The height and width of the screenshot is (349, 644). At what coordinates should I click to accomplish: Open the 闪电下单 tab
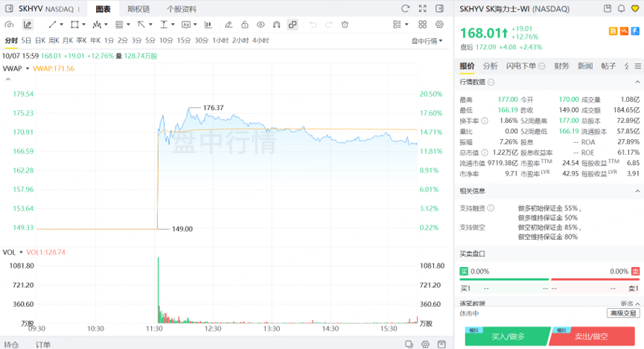click(521, 65)
